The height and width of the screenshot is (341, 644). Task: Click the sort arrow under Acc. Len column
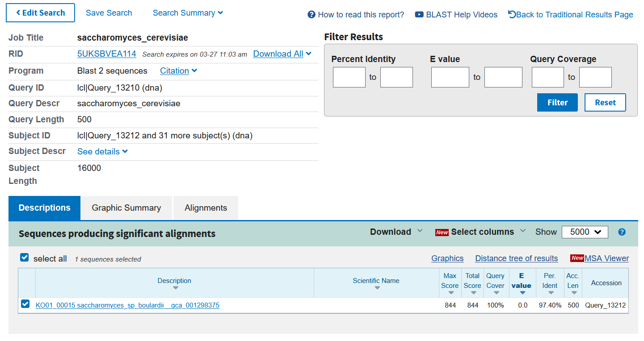pos(574,293)
